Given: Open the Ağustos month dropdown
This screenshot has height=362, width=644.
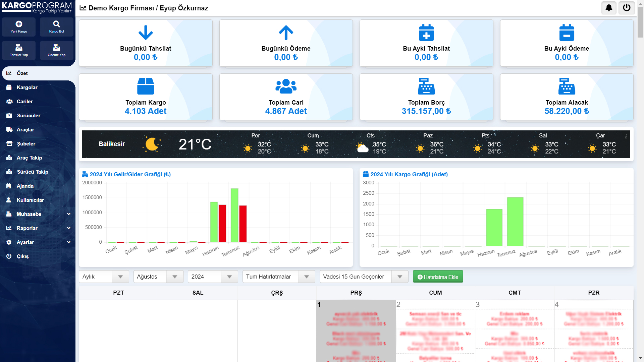Looking at the screenshot, I should point(158,277).
